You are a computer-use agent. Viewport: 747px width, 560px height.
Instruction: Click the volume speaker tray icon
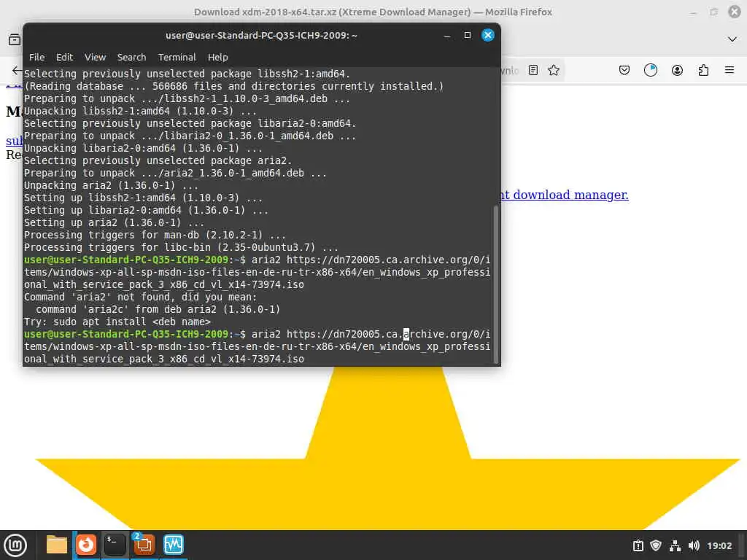[x=694, y=545]
